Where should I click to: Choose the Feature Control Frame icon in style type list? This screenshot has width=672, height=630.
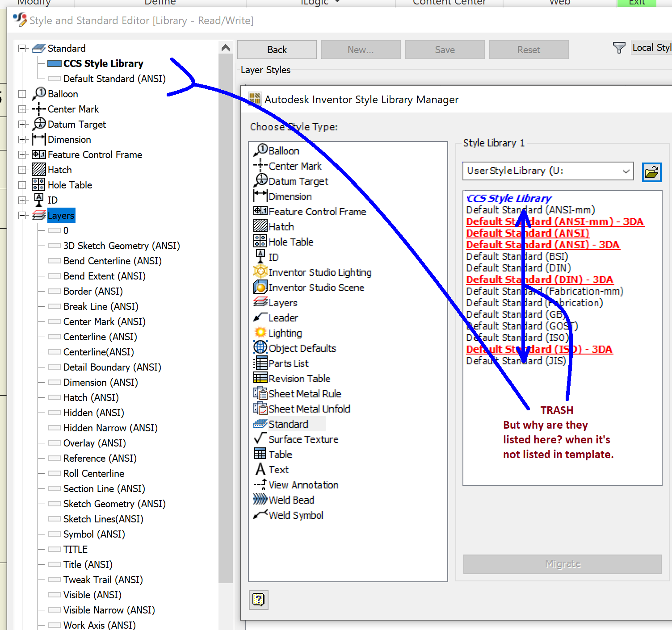(260, 211)
